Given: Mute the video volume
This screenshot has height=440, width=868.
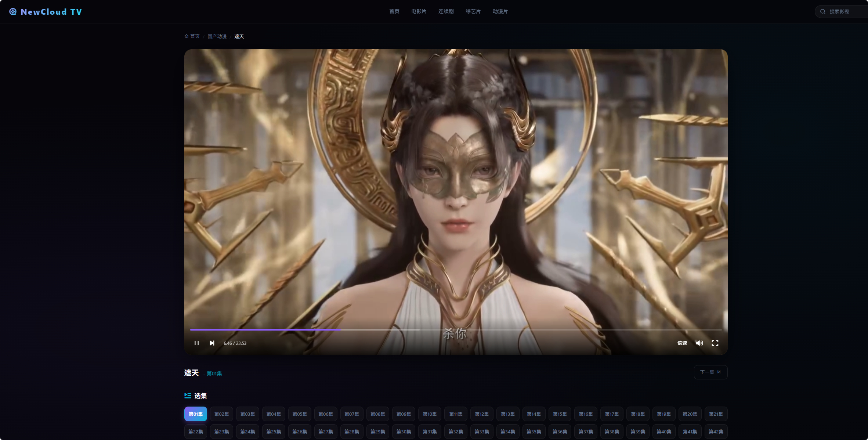Looking at the screenshot, I should 699,343.
